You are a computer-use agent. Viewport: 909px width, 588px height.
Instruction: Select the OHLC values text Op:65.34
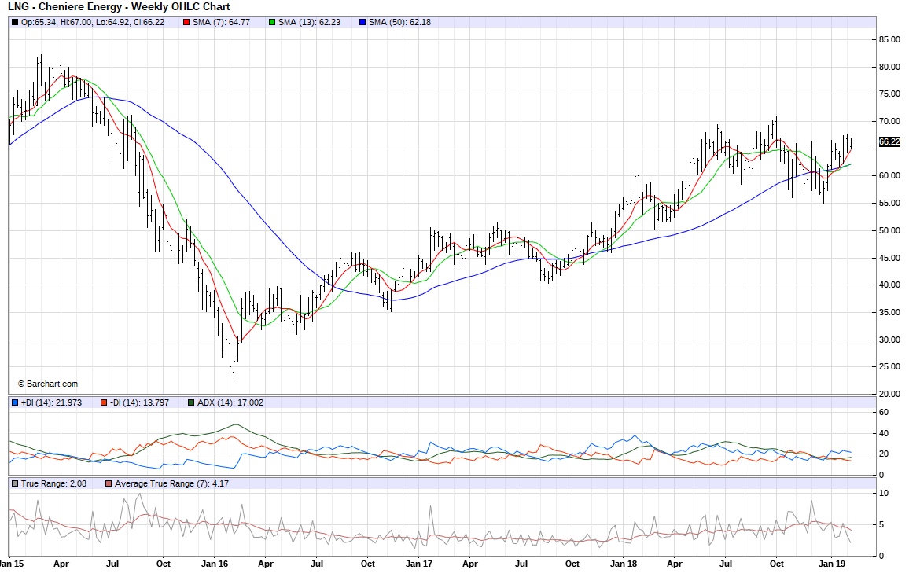tap(39, 22)
